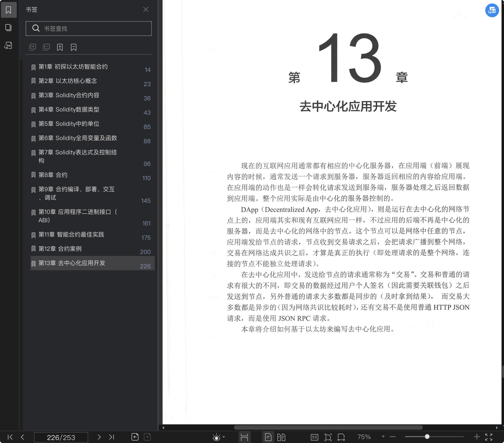Click the page number field 226/253
The height and width of the screenshot is (443, 504).
click(x=61, y=437)
